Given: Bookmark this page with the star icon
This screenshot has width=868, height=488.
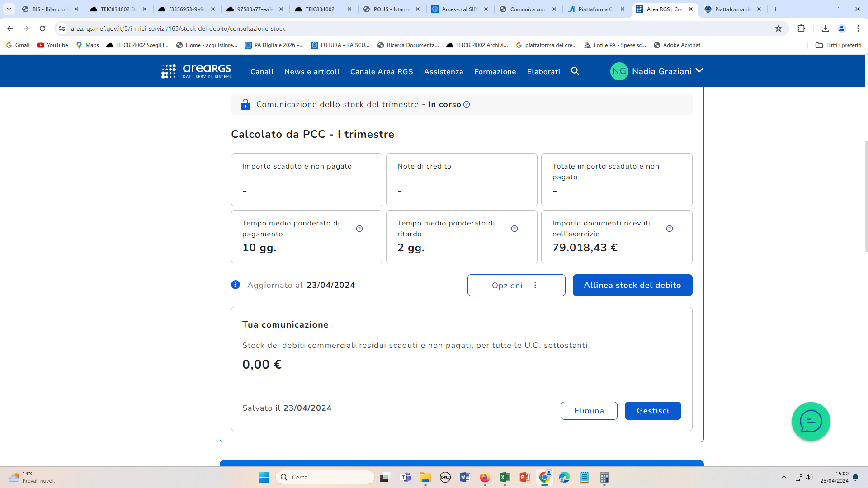Looking at the screenshot, I should click(778, 28).
